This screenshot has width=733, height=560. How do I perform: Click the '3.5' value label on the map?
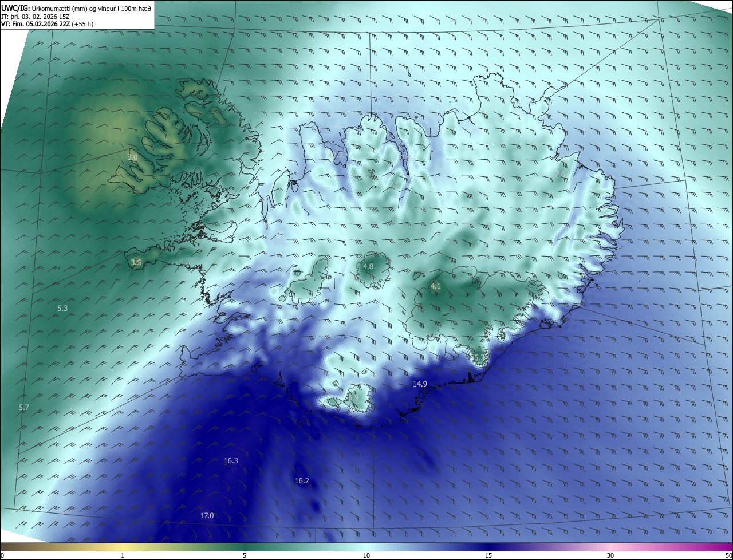click(x=136, y=263)
